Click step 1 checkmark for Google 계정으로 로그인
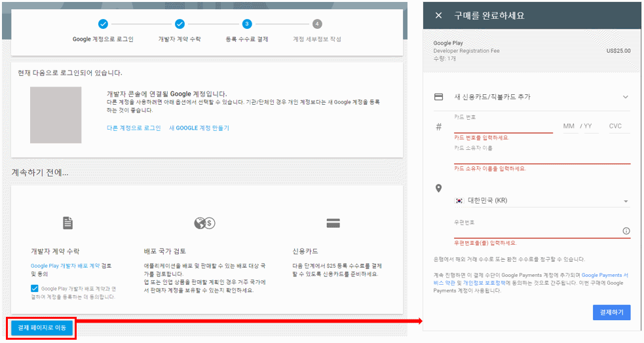Viewport: 644px width, 343px height. point(103,24)
